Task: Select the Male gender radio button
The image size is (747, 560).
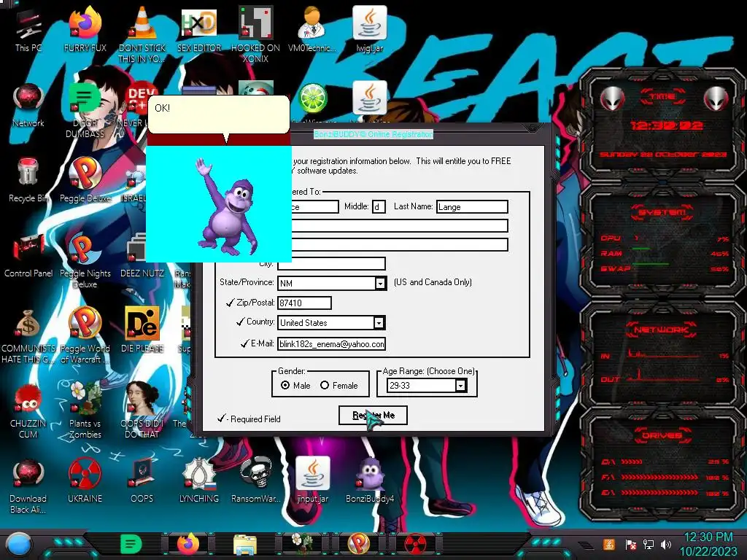Action: coord(285,385)
